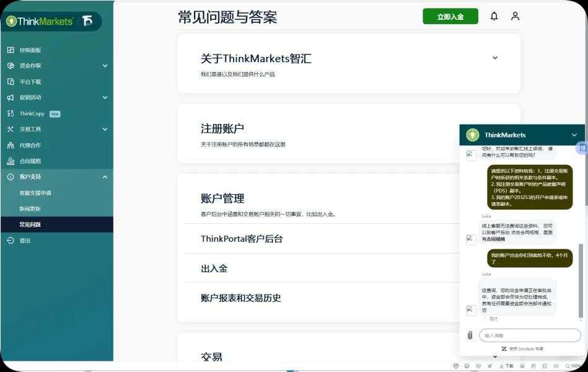
Task: Click the 合同规格 contract specs icon
Action: (x=11, y=161)
